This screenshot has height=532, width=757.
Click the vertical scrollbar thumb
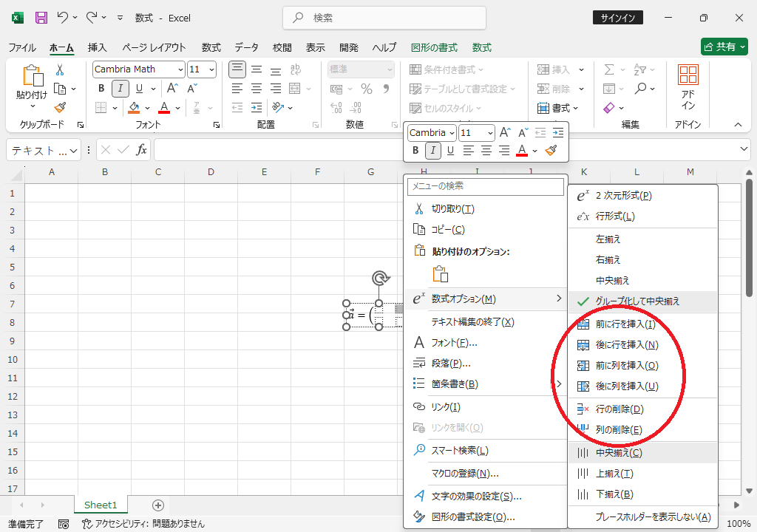(x=749, y=237)
